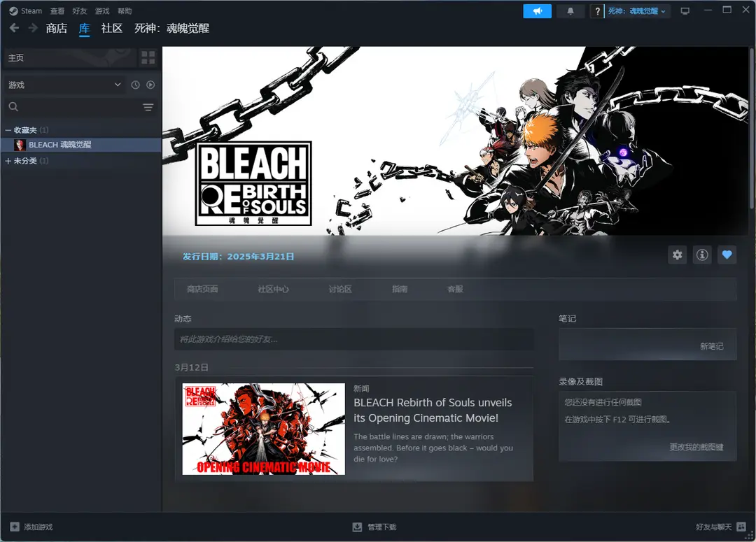This screenshot has width=756, height=542.
Task: Click the 笔记 heading
Action: (568, 318)
